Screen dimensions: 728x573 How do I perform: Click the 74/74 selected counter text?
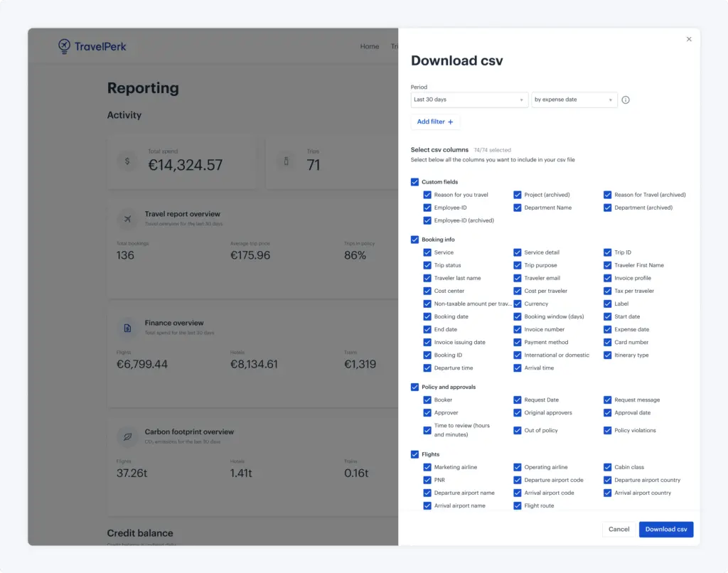click(492, 151)
